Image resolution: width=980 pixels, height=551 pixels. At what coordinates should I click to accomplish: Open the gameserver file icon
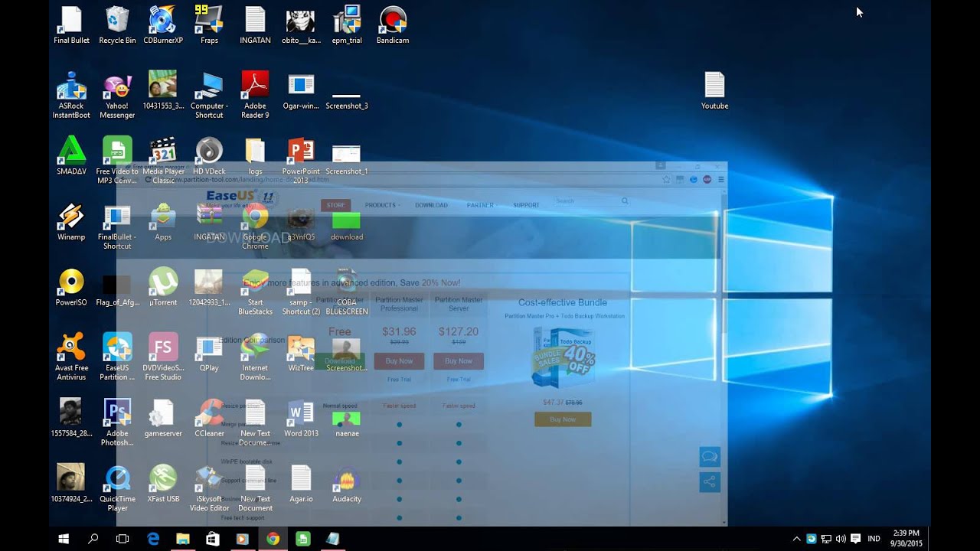163,418
